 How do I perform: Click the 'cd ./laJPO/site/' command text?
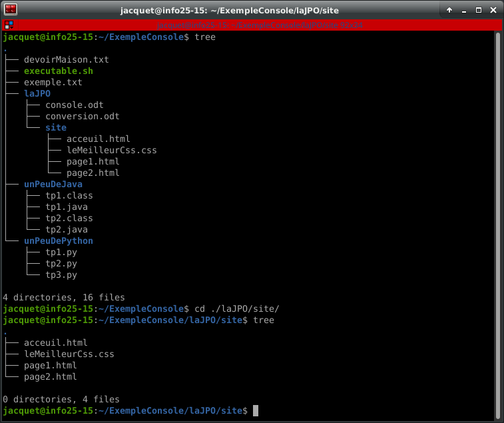[236, 308]
